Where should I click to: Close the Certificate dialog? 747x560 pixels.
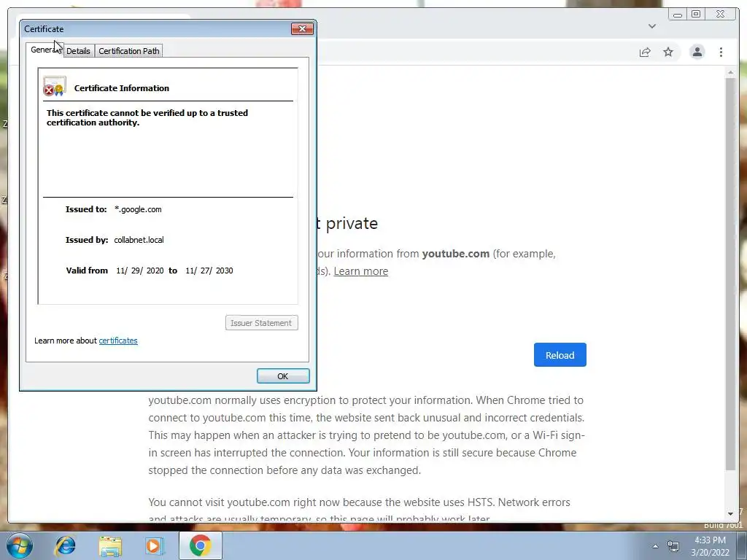[x=302, y=29]
